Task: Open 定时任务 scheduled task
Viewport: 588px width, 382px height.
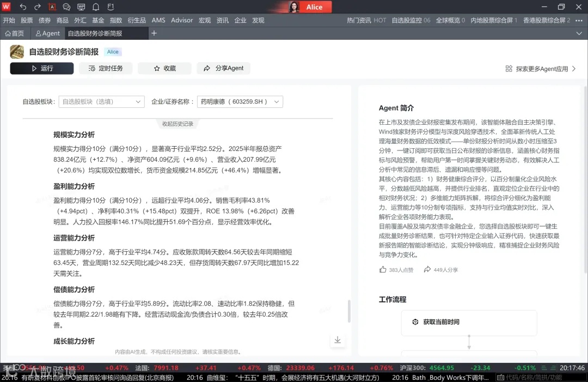Action: pyautogui.click(x=106, y=68)
